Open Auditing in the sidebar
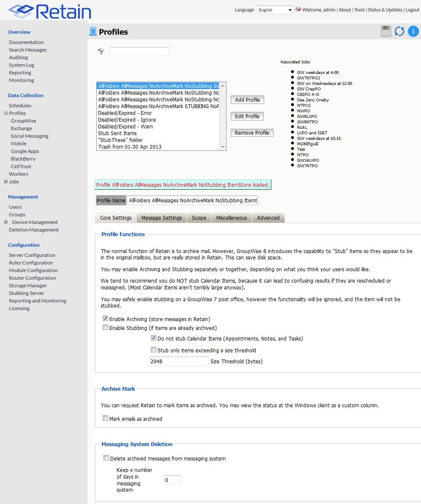 [18, 57]
